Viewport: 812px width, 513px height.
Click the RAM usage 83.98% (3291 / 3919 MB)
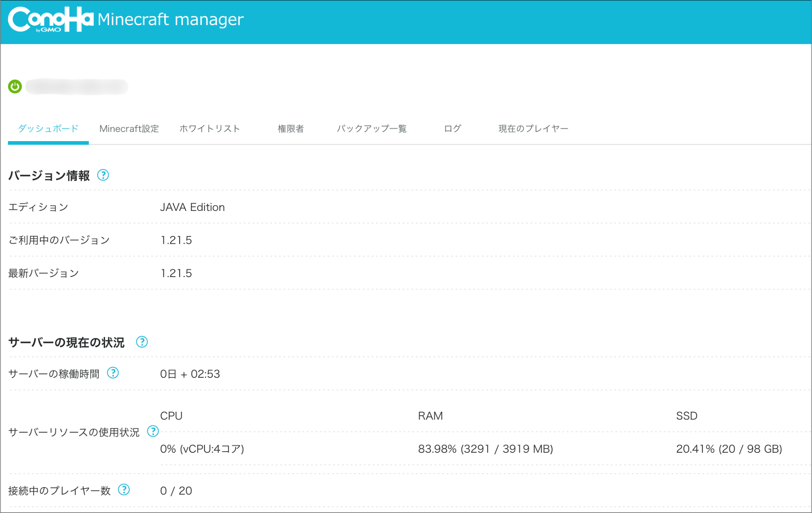point(485,449)
